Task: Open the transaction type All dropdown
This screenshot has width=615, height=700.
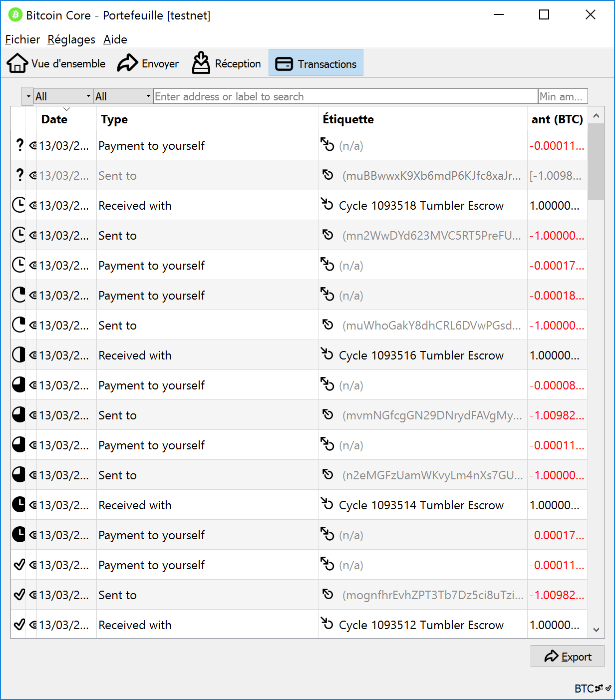Action: tap(123, 96)
